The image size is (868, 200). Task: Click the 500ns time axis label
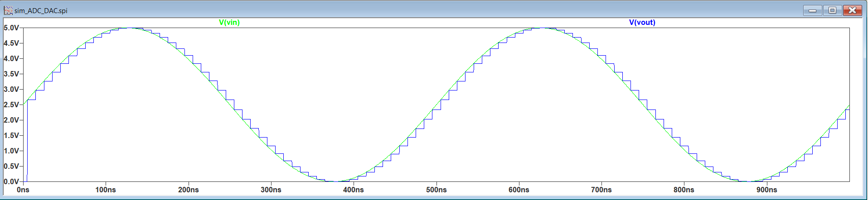click(x=436, y=190)
